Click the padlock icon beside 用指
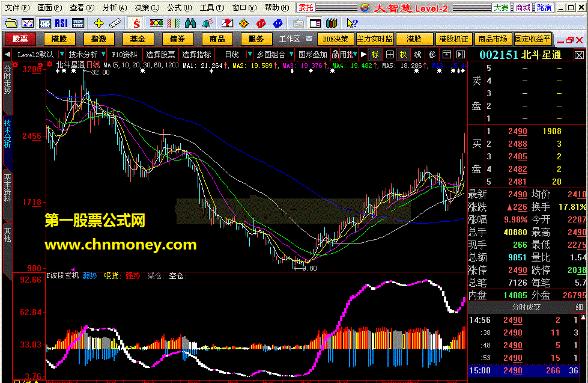The image size is (588, 383). (x=335, y=55)
